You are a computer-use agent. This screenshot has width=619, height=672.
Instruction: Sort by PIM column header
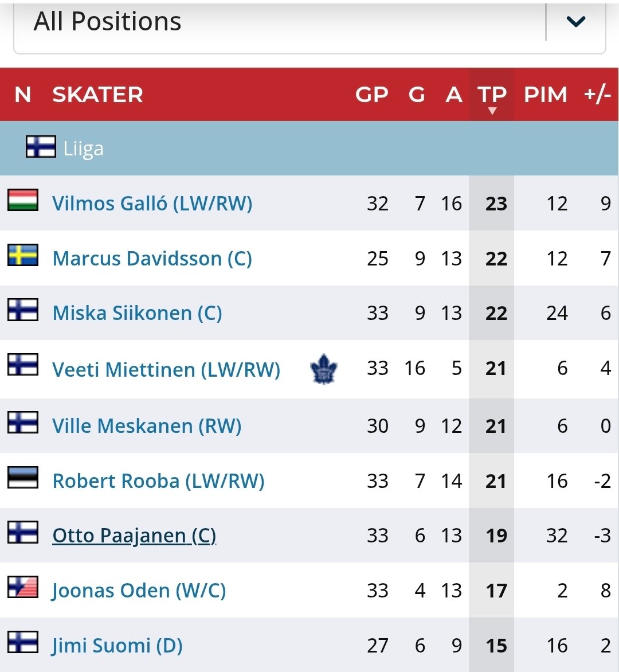[x=545, y=95]
